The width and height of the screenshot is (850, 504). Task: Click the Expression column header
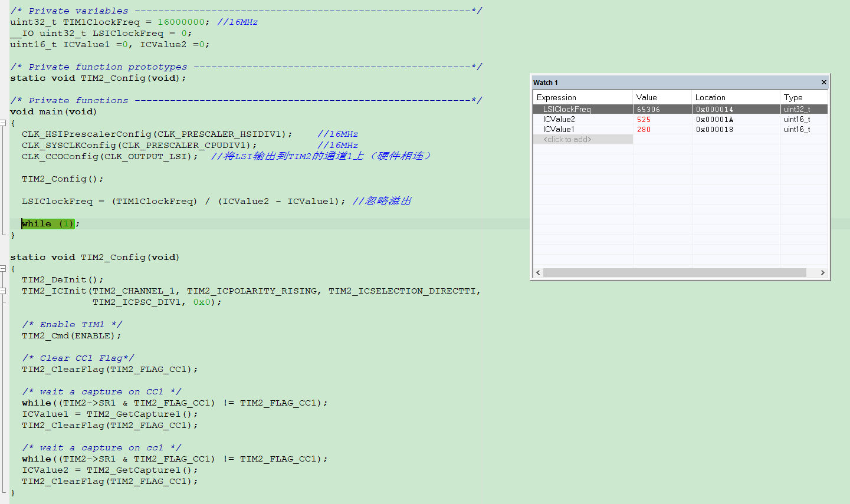[x=583, y=97]
